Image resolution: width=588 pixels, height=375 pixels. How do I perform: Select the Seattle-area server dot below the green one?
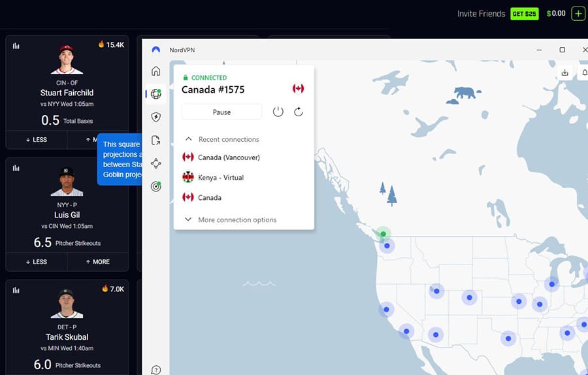(387, 246)
